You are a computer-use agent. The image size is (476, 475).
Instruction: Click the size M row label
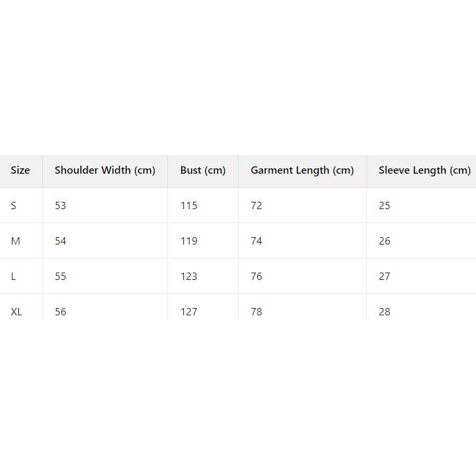[x=15, y=241]
